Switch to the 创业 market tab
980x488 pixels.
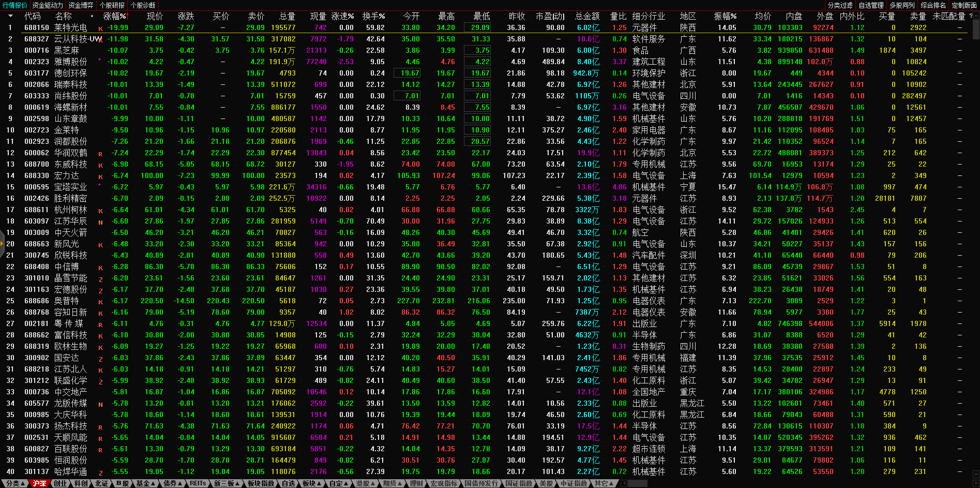60,483
